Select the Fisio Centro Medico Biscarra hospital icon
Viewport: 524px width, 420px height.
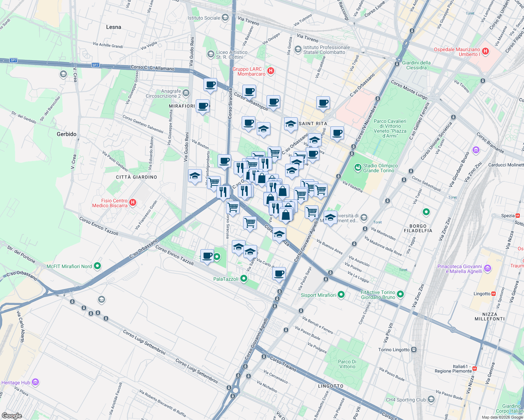[x=132, y=202]
